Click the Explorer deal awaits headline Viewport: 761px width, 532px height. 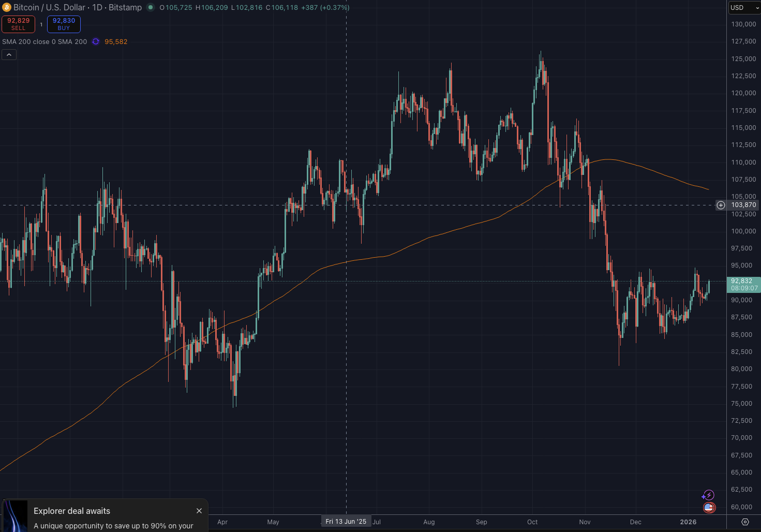[x=72, y=511]
